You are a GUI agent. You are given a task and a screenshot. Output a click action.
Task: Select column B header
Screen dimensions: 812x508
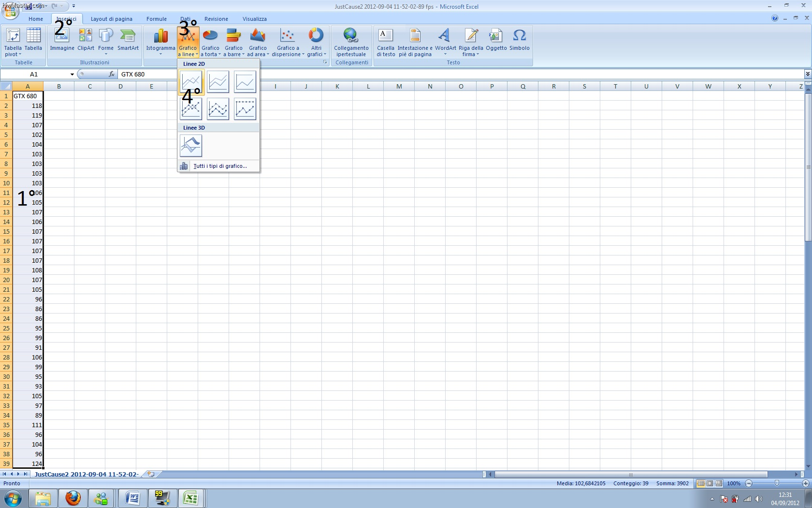(59, 86)
